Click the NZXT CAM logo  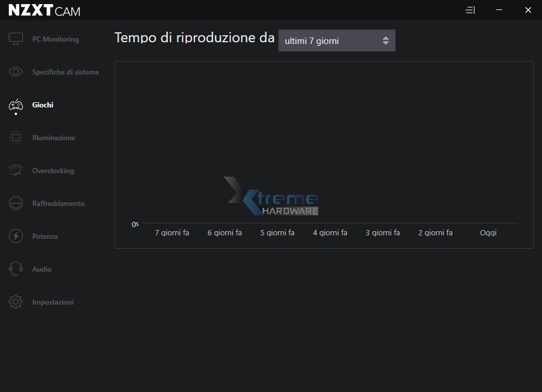pyautogui.click(x=44, y=11)
